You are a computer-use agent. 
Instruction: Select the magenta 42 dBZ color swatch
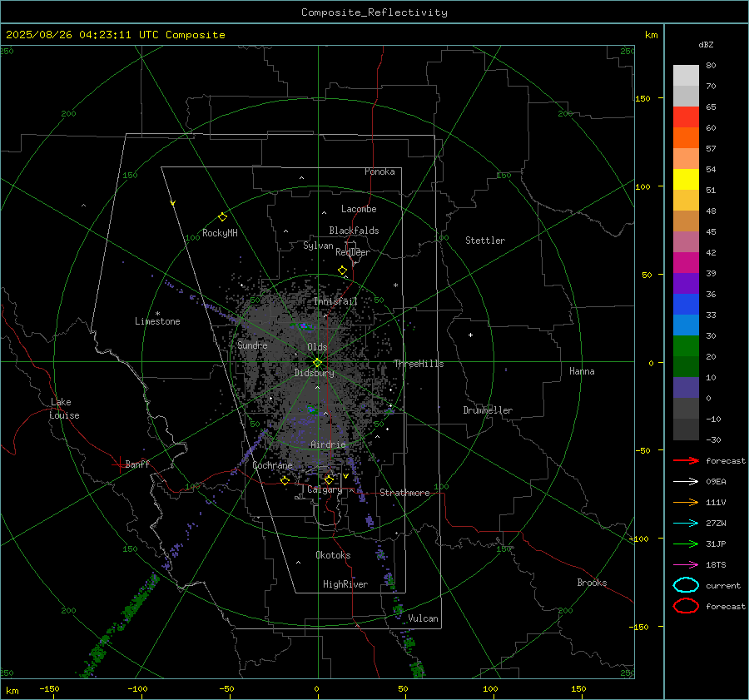(686, 262)
